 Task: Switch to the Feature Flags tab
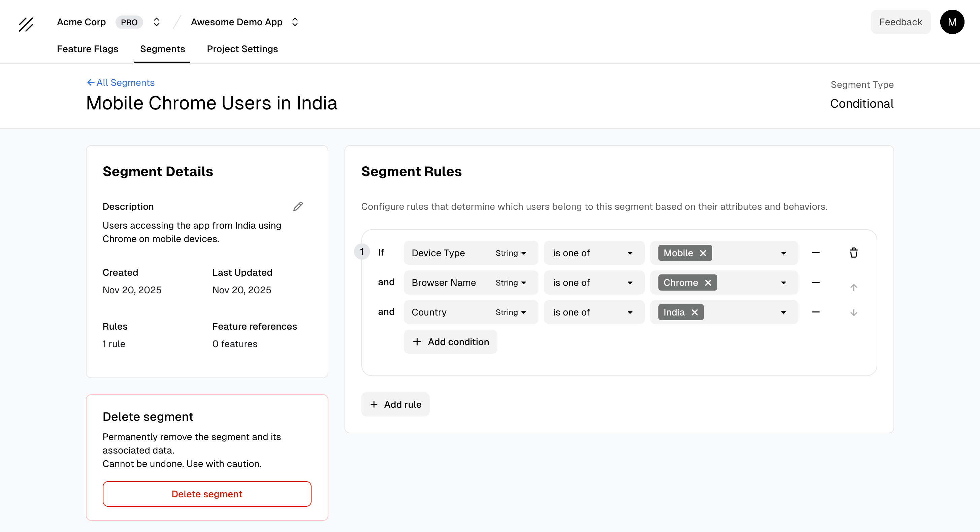point(88,49)
